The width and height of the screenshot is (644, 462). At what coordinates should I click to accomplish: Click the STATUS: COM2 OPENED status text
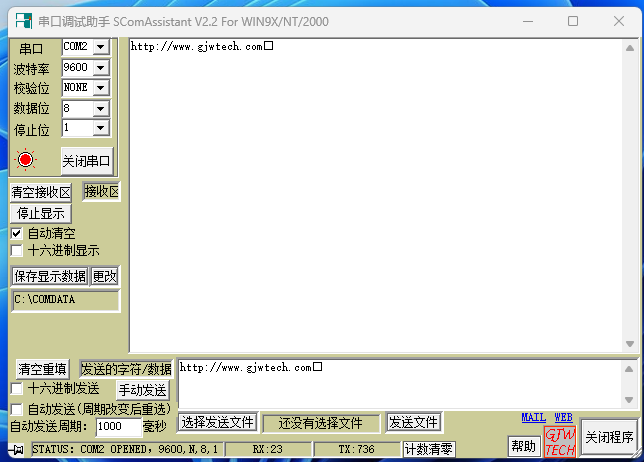point(128,449)
